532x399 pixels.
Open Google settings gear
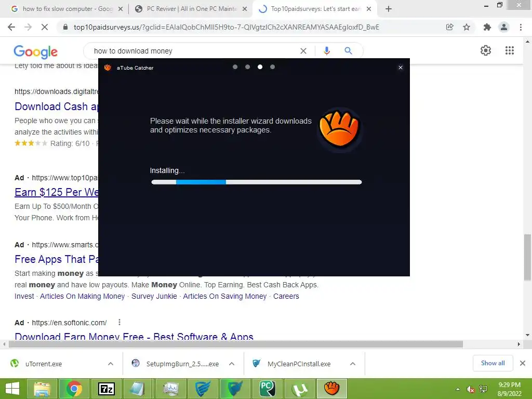click(486, 50)
